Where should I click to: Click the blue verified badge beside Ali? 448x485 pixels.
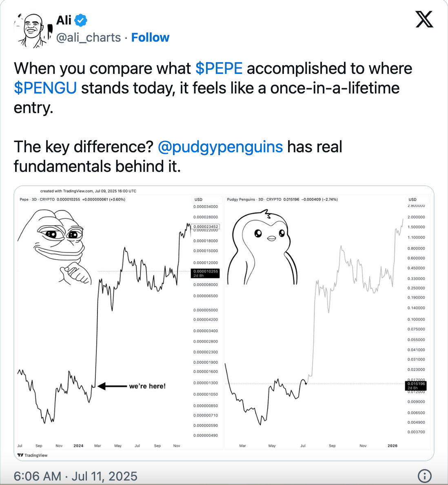(81, 20)
